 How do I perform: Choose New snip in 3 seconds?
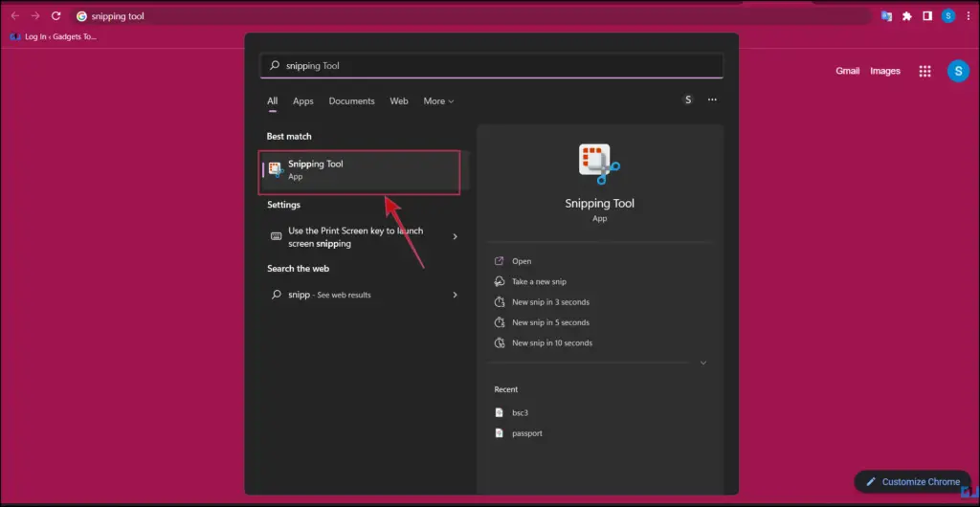(x=550, y=302)
